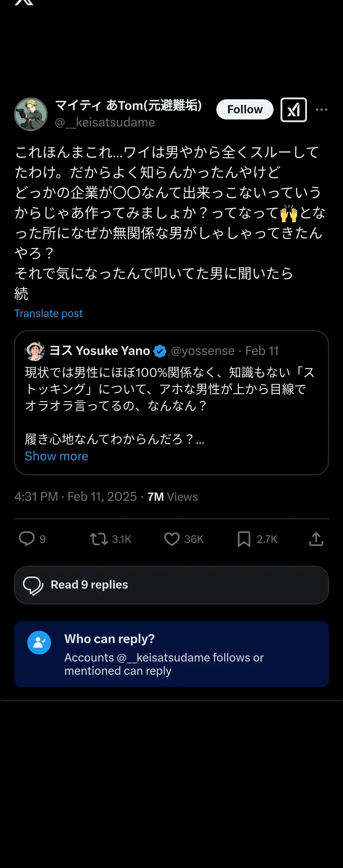Screen dimensions: 343x868
Task: Open Read 9 replies button
Action: click(x=171, y=585)
